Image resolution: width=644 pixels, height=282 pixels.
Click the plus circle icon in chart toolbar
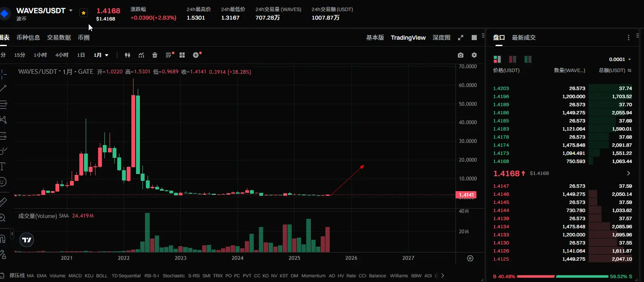pyautogui.click(x=196, y=55)
